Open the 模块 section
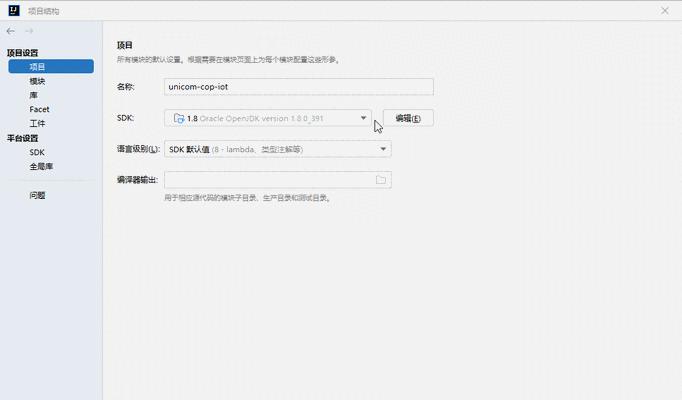The height and width of the screenshot is (400, 682). pyautogui.click(x=37, y=81)
